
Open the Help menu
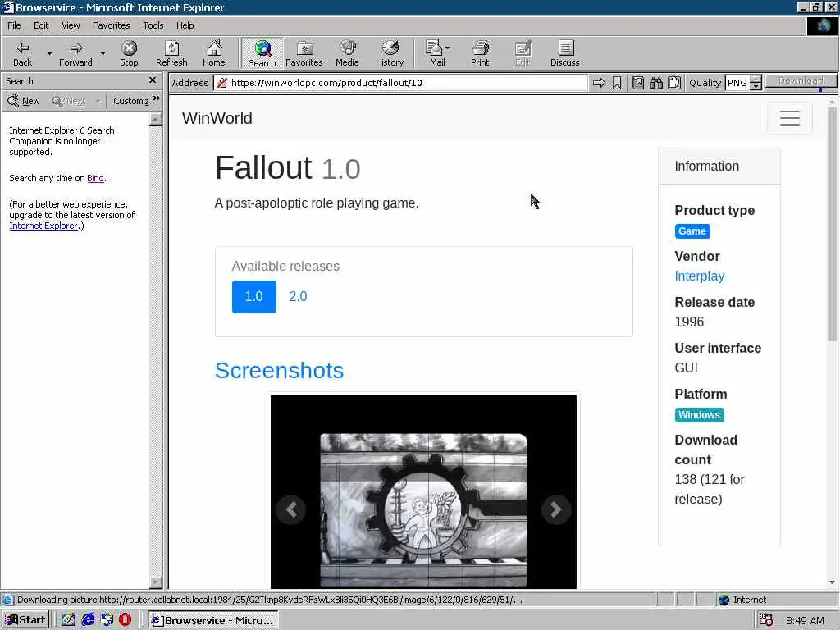pos(185,25)
